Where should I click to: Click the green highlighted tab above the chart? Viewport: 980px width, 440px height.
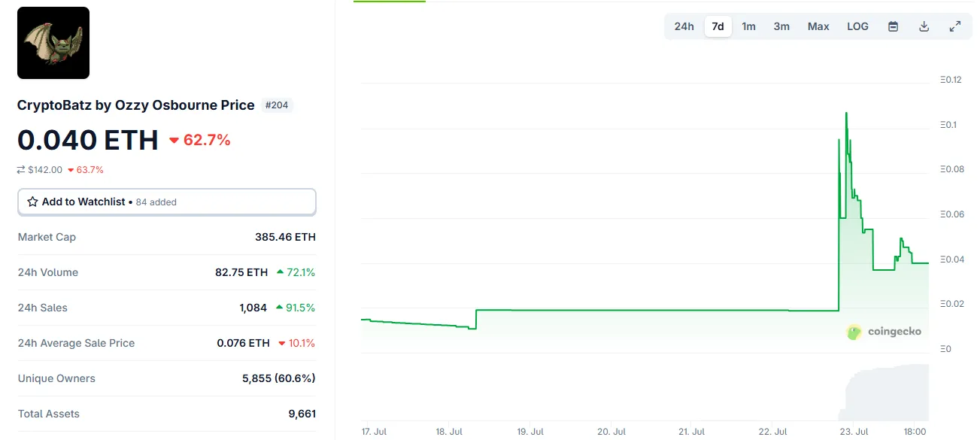[389, 2]
